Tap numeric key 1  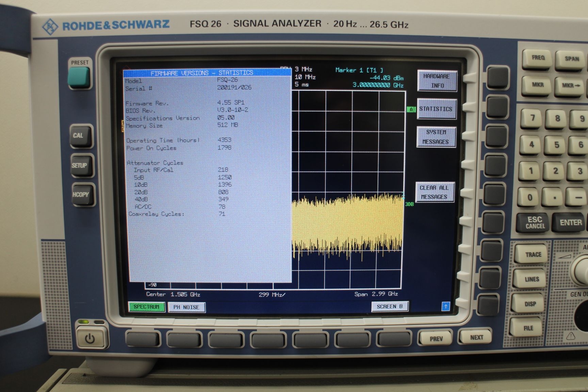[x=530, y=171]
